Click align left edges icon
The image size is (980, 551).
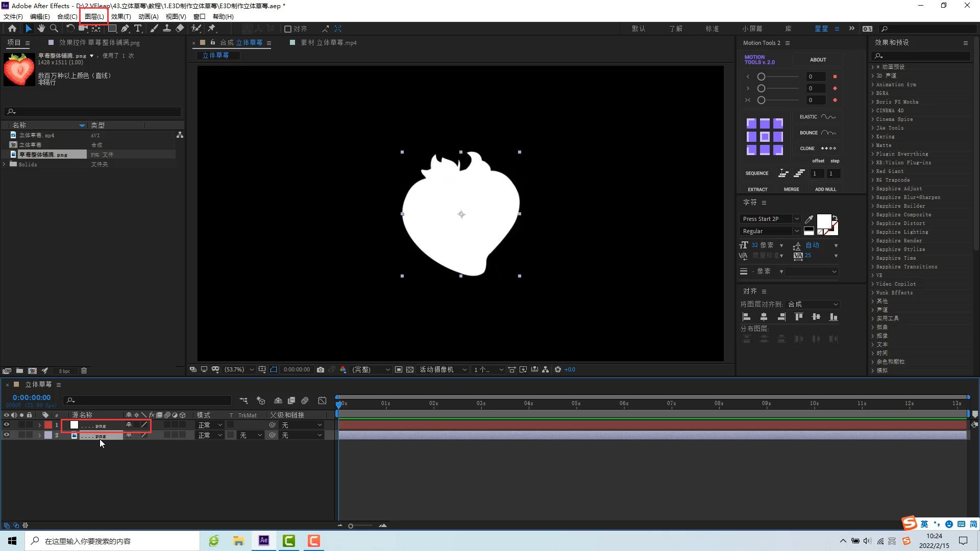click(746, 317)
